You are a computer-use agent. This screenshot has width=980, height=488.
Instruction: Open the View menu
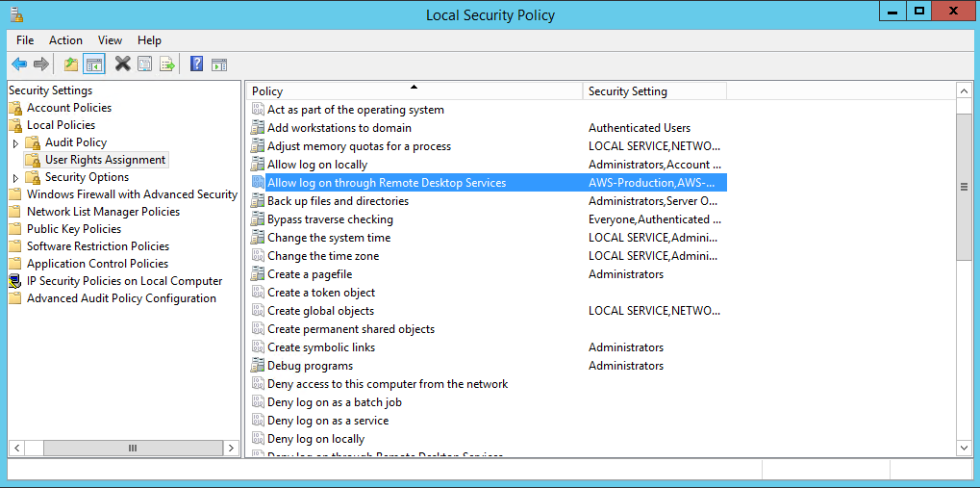(x=110, y=40)
